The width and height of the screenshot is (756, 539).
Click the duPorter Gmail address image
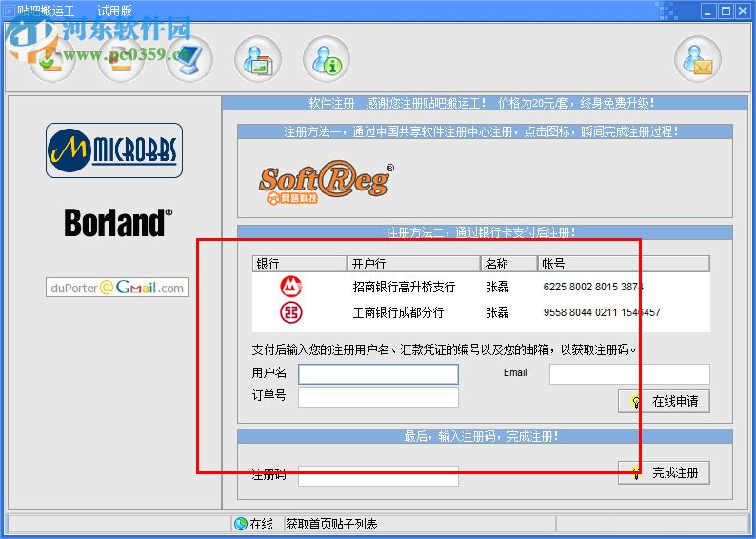click(117, 288)
